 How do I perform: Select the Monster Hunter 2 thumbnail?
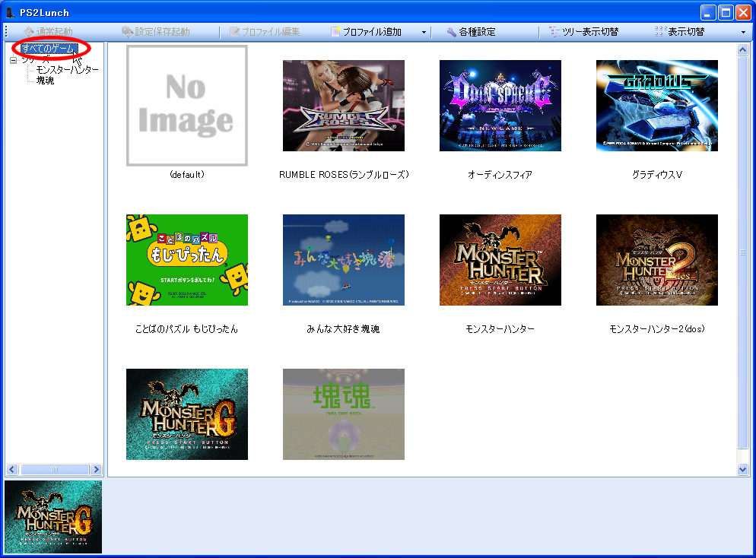(x=657, y=260)
